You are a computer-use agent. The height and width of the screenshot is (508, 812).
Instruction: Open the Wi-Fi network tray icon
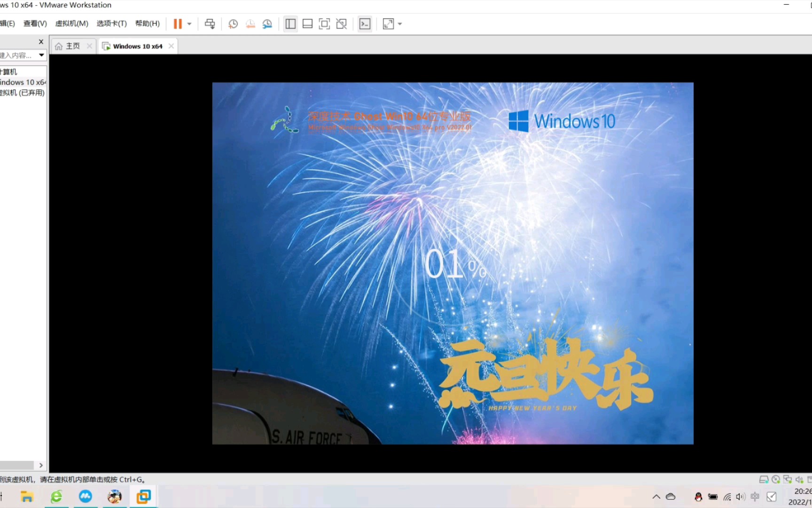tap(727, 497)
